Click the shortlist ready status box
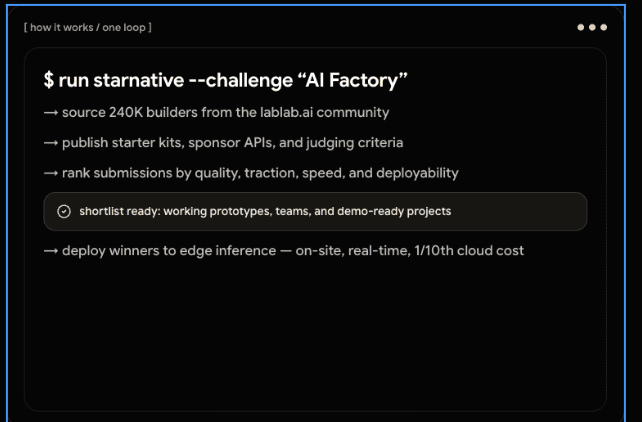Screen dimensions: 642x422 (315, 211)
